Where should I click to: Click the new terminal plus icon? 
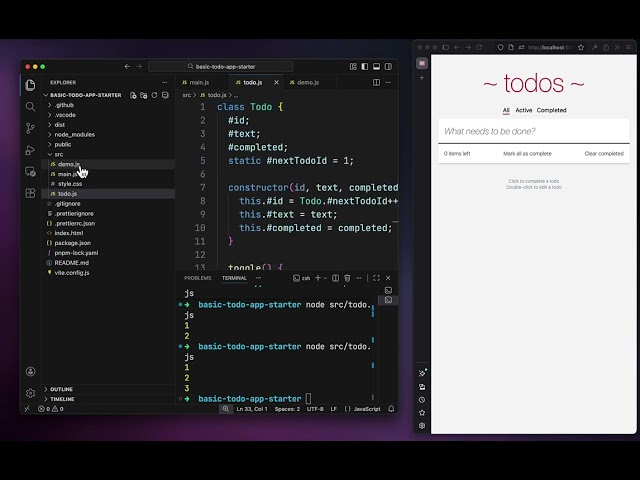point(316,278)
